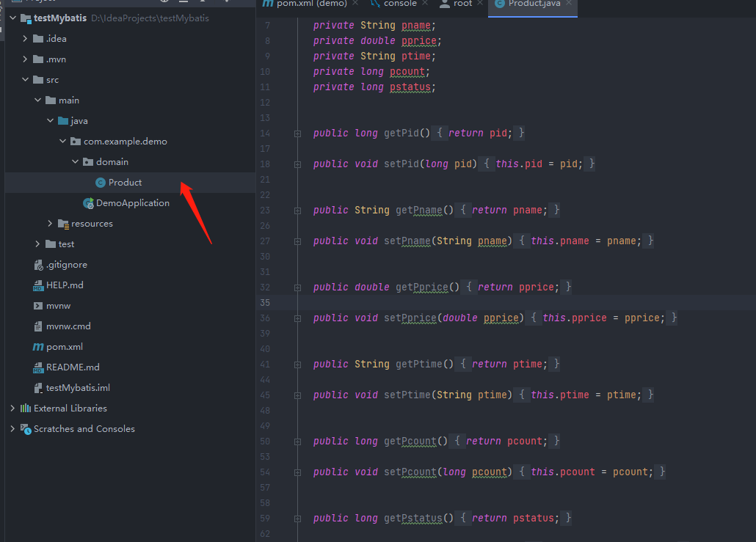Click the Maven pom.xml icon in tree
This screenshot has width=756, height=542.
click(x=38, y=347)
